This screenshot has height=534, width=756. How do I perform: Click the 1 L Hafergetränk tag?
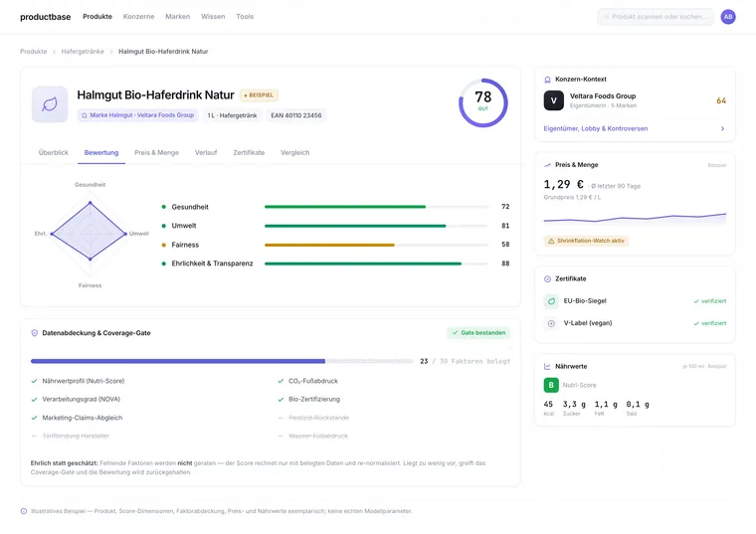click(232, 115)
